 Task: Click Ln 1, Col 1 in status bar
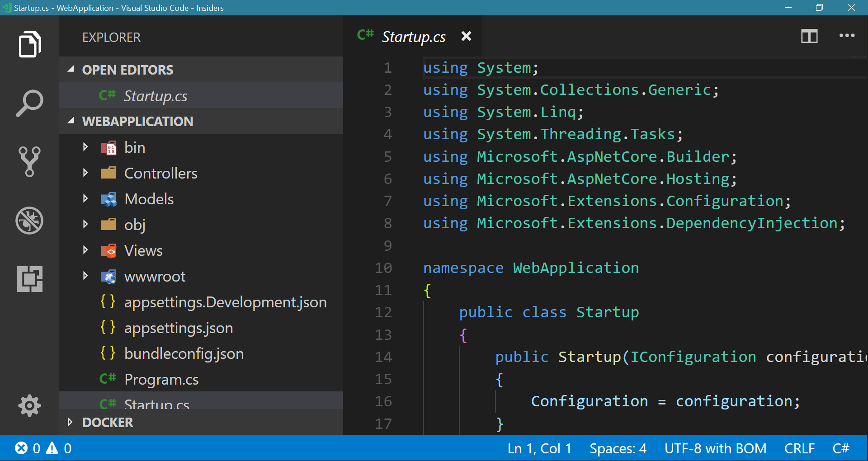pyautogui.click(x=539, y=448)
